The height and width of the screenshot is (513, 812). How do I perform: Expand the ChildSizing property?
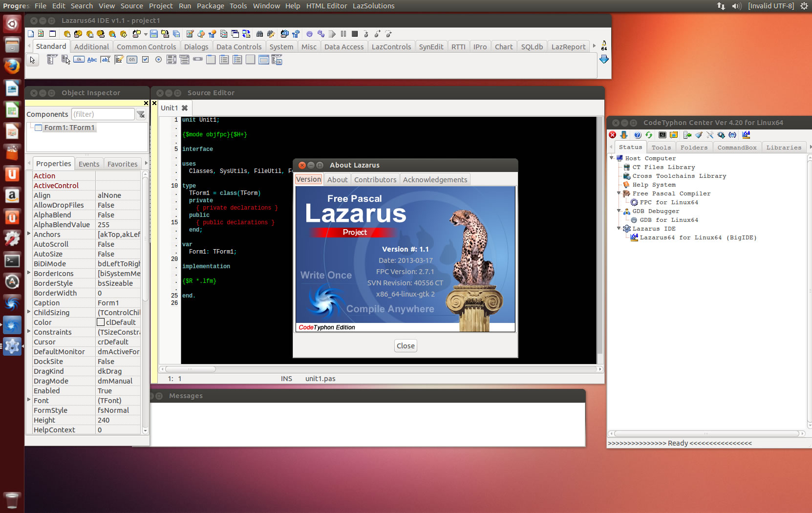pos(29,312)
